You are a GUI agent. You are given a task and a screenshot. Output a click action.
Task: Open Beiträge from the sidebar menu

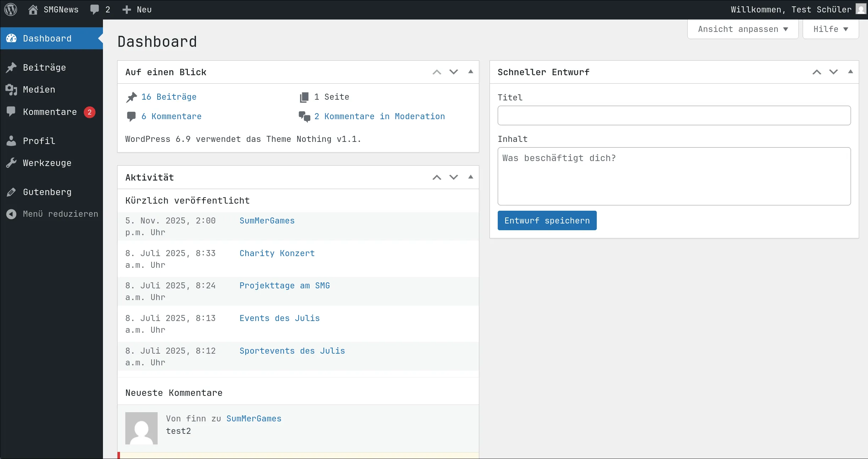pos(44,67)
